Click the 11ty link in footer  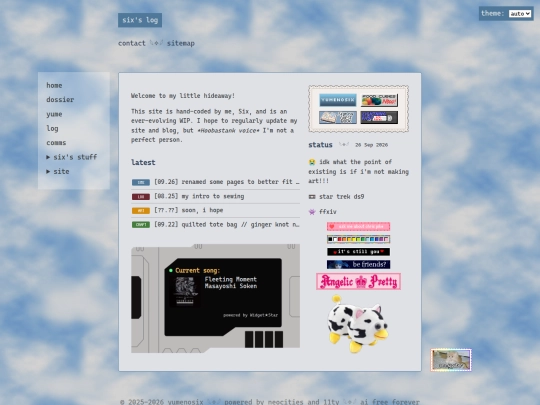pos(331,402)
